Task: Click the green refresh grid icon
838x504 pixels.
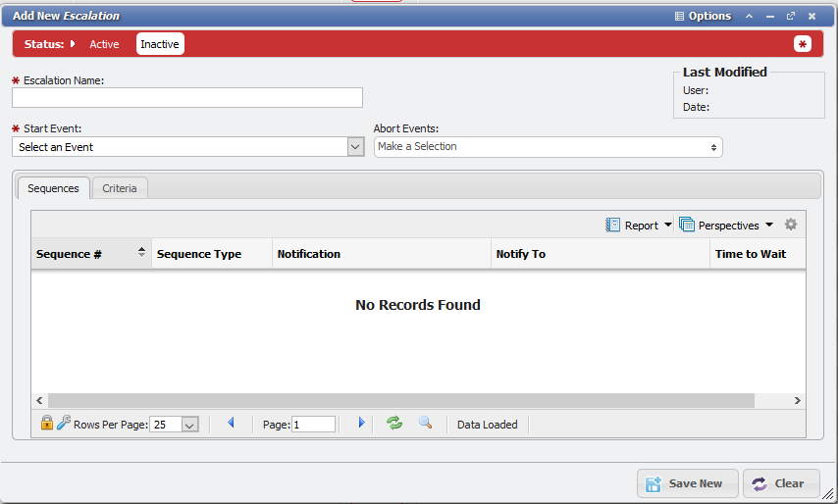Action: [394, 424]
